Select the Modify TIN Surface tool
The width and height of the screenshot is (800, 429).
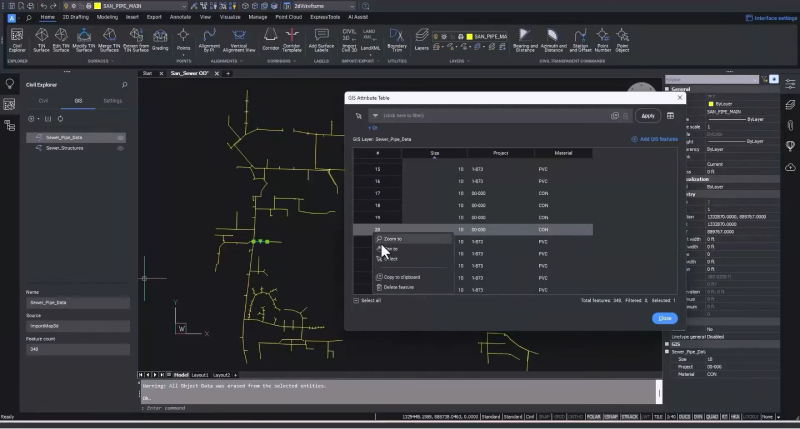(x=84, y=40)
